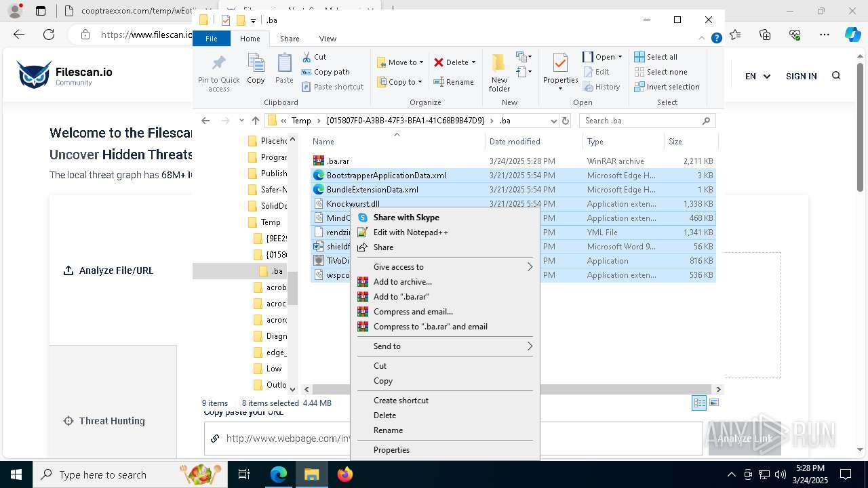Choose Create shortcut in context menu
The height and width of the screenshot is (488, 868).
[444, 401]
